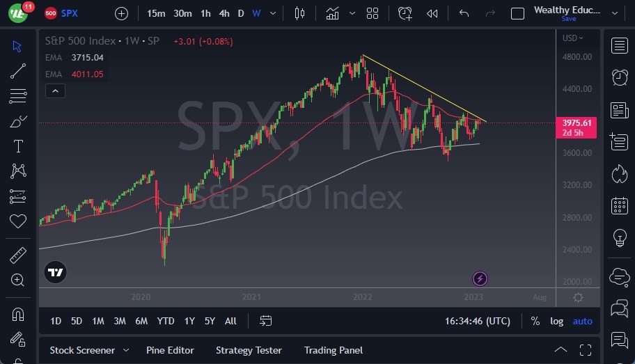635x364 pixels.
Task: Select the trend line drawing tool
Action: tap(18, 71)
